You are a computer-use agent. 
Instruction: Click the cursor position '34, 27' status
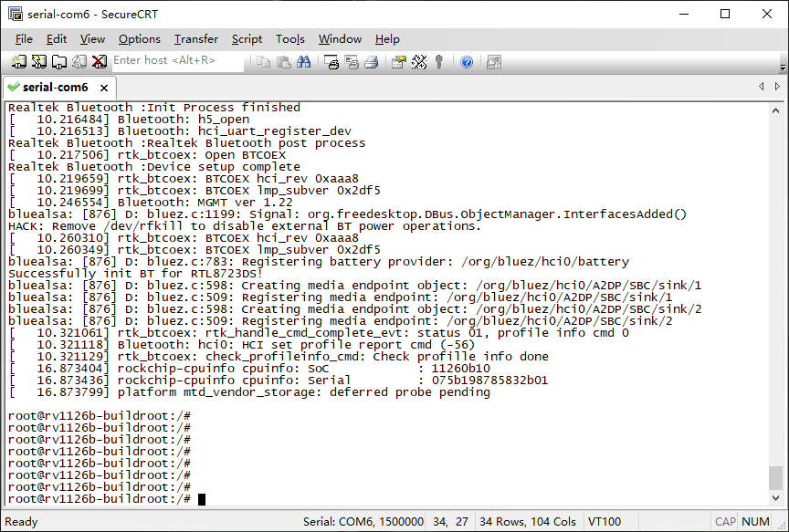click(450, 521)
